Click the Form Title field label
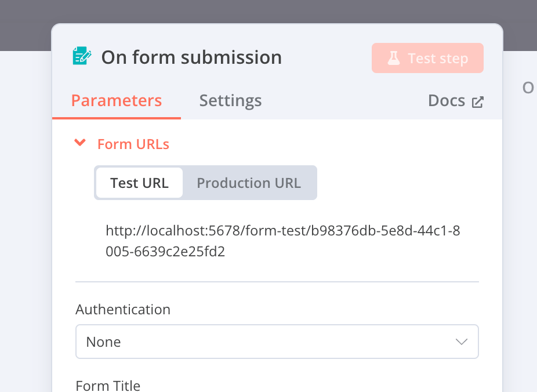This screenshot has width=537, height=392. point(107,385)
